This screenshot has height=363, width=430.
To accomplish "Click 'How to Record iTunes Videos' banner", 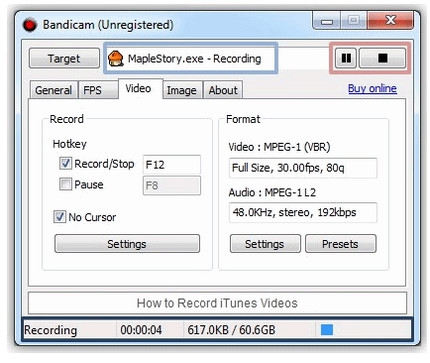I will click(x=217, y=303).
